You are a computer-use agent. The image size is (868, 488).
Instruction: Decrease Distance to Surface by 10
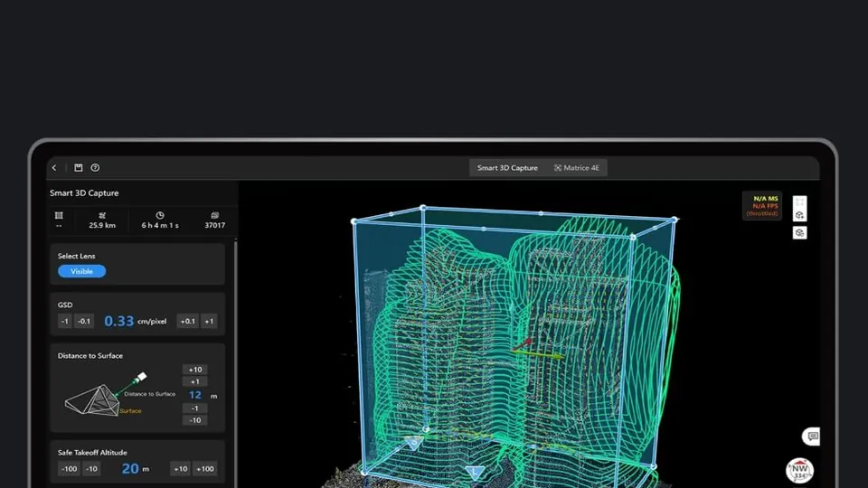195,420
